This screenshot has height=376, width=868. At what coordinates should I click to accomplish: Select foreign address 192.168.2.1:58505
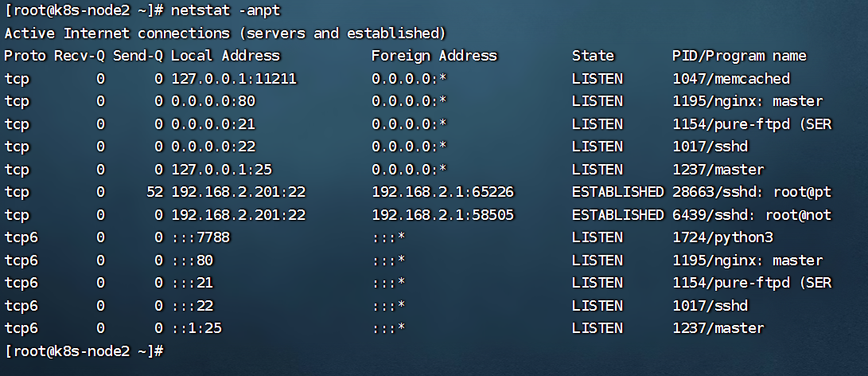click(442, 215)
